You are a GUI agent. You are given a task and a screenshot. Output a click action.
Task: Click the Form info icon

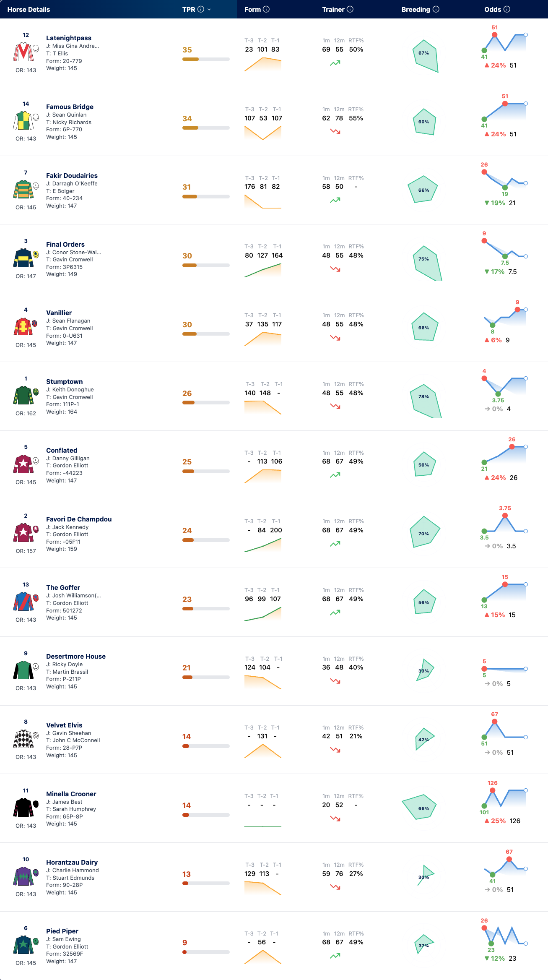(x=266, y=9)
